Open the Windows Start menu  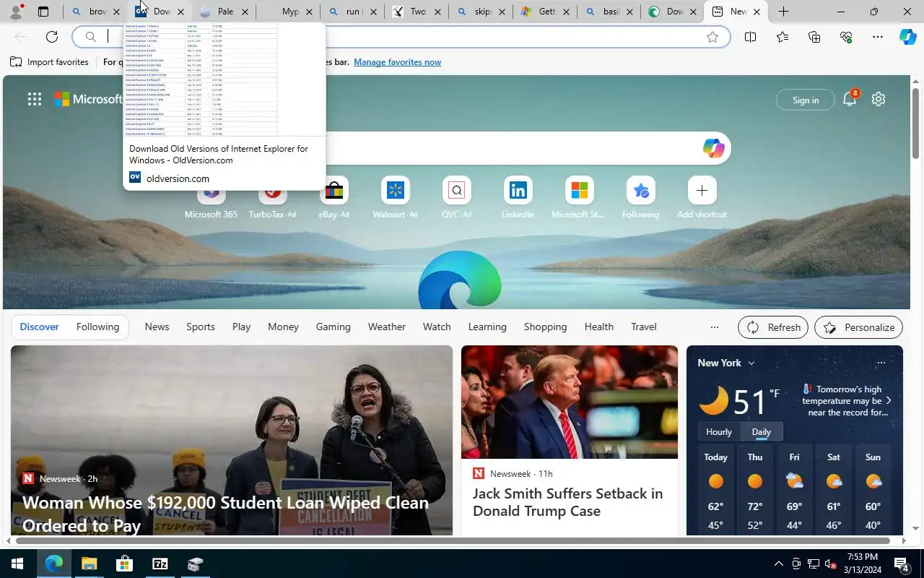pos(17,564)
